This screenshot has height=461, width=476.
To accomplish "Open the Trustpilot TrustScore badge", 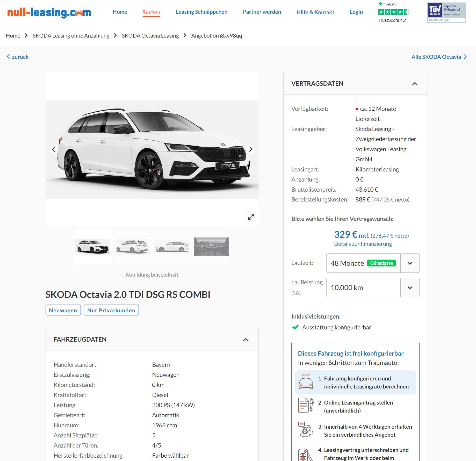I will [393, 12].
